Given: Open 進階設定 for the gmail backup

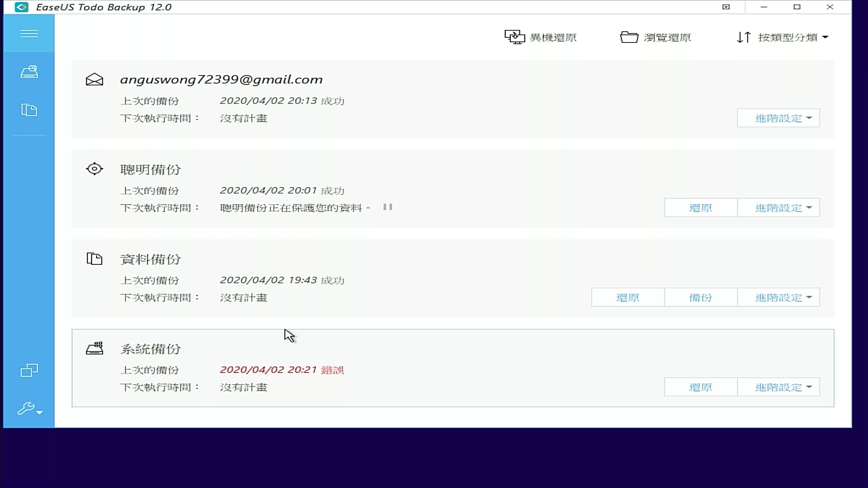Looking at the screenshot, I should 778,118.
